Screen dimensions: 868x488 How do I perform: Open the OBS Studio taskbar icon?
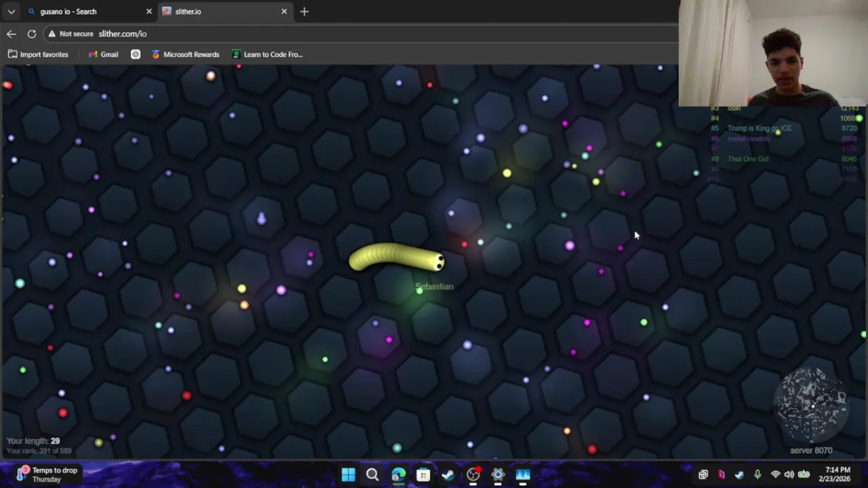click(473, 475)
